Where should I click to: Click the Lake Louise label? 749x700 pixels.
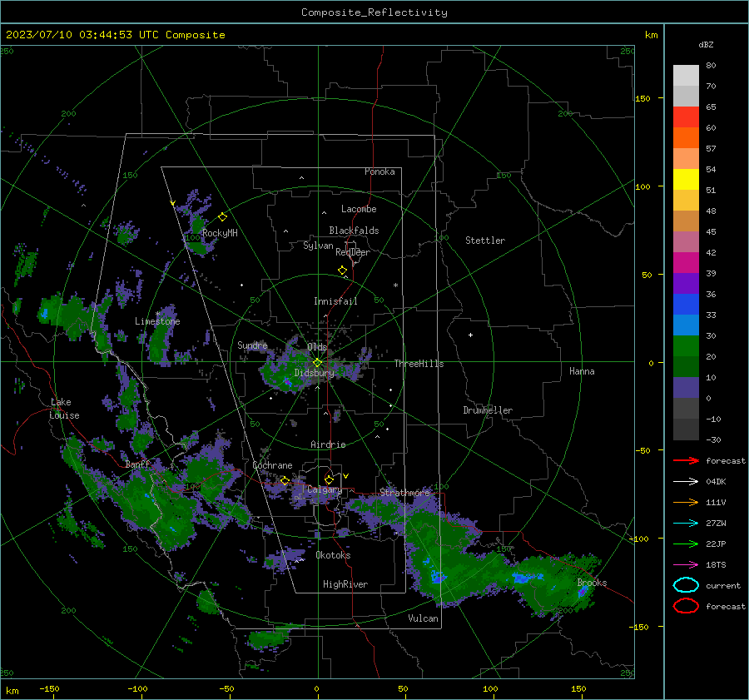coord(64,409)
